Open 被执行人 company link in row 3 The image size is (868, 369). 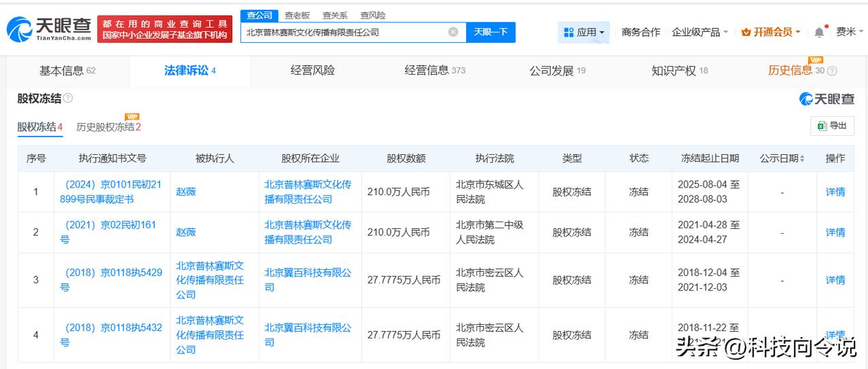click(210, 280)
